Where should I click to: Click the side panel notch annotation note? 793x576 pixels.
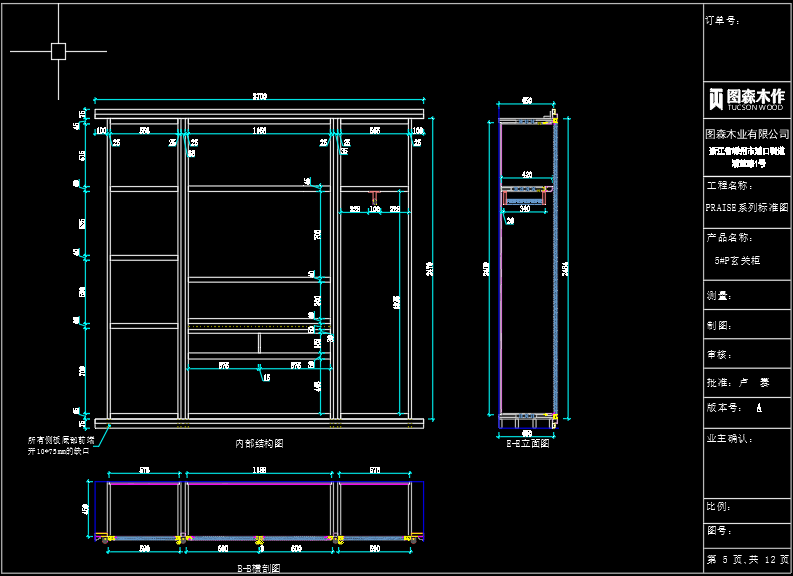tap(60, 445)
